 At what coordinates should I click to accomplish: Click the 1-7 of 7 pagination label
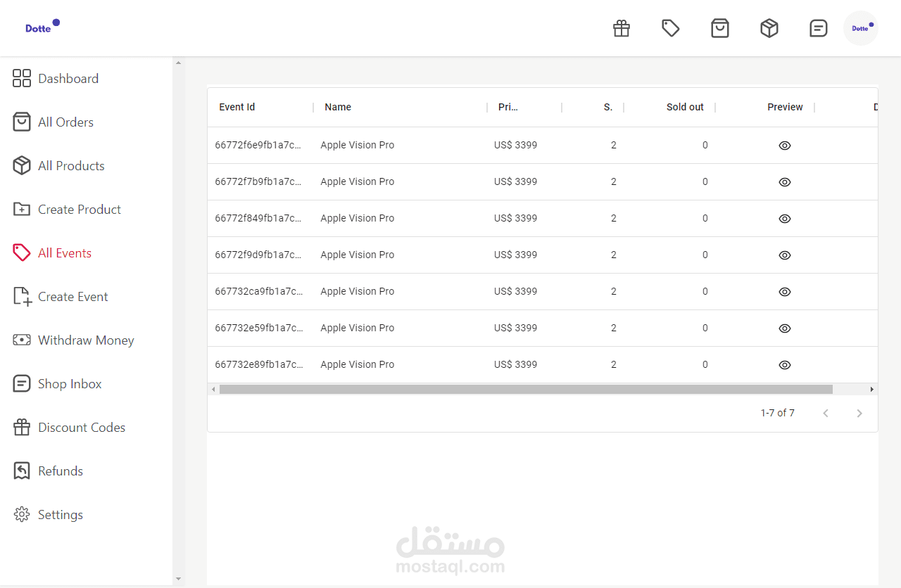click(x=777, y=413)
